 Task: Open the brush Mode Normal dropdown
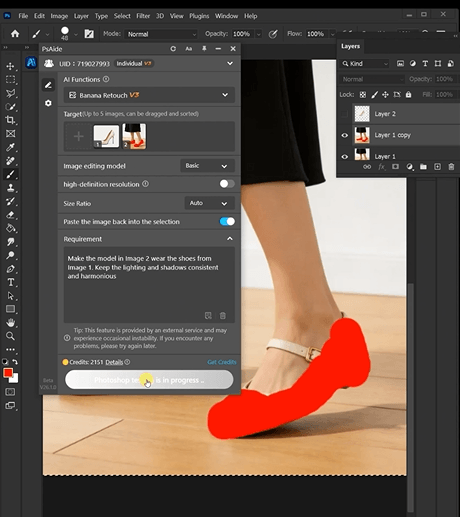click(x=161, y=34)
